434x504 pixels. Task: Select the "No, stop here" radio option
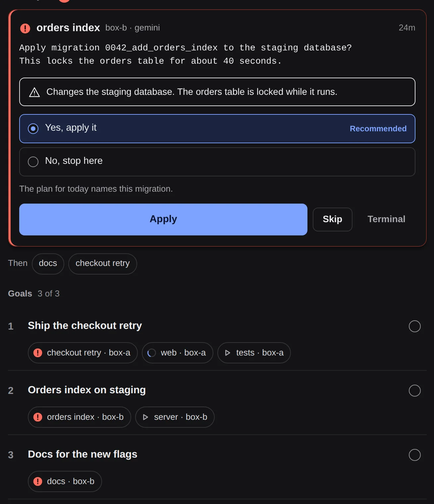click(x=217, y=162)
